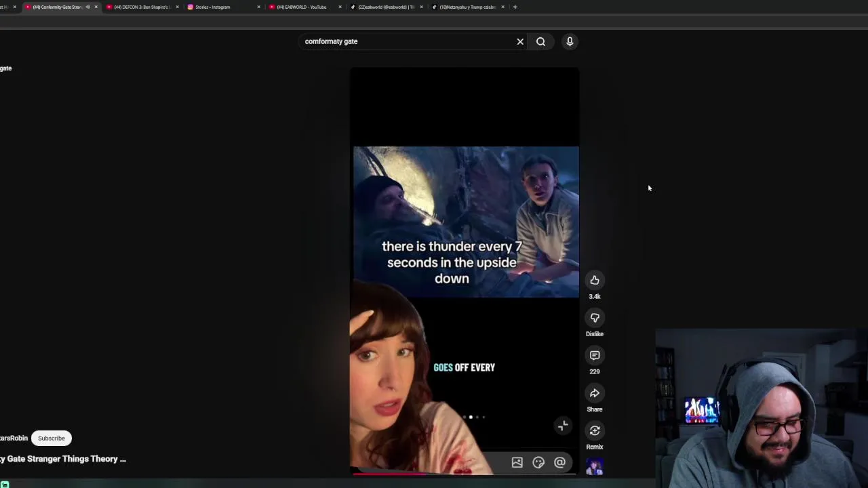868x488 pixels.
Task: Click the channel name next to Subscribe
Action: point(14,438)
